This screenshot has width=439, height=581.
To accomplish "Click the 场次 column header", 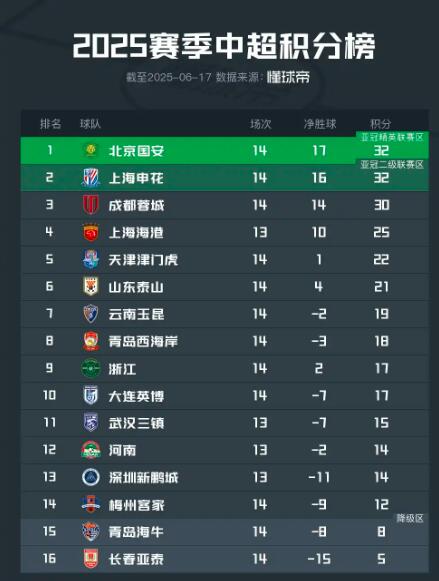I will [x=260, y=124].
